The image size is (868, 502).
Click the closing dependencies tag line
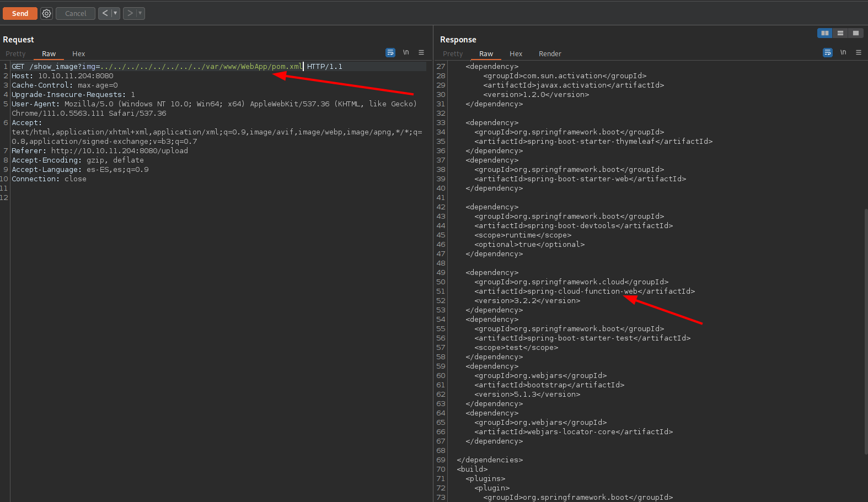coord(490,460)
